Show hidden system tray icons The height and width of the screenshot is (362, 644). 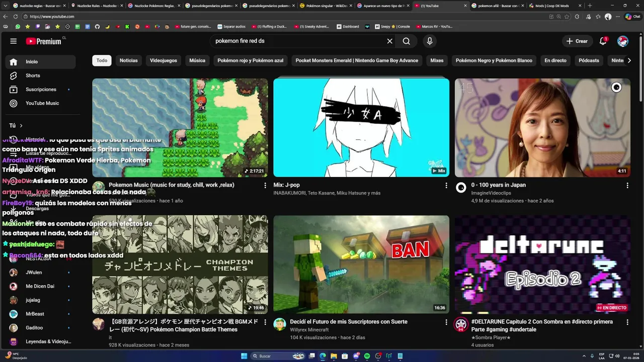(x=584, y=356)
